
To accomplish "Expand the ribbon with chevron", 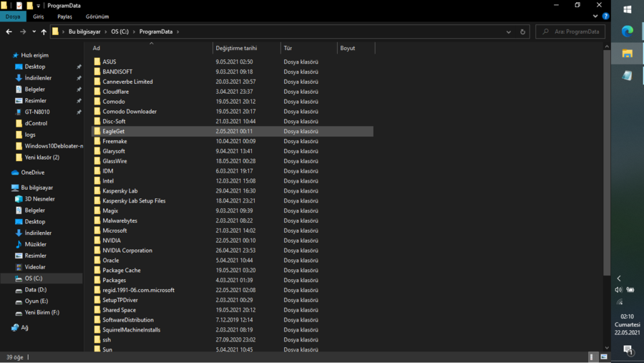I will 595,16.
